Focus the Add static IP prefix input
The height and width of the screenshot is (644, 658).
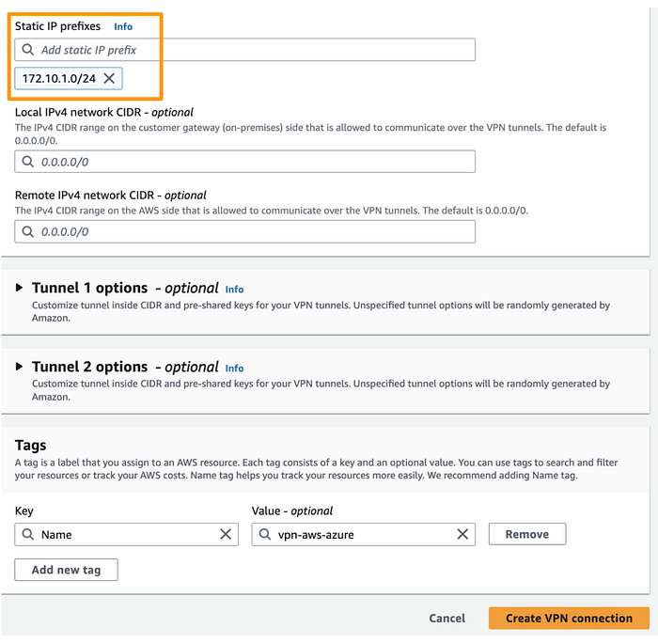(245, 50)
